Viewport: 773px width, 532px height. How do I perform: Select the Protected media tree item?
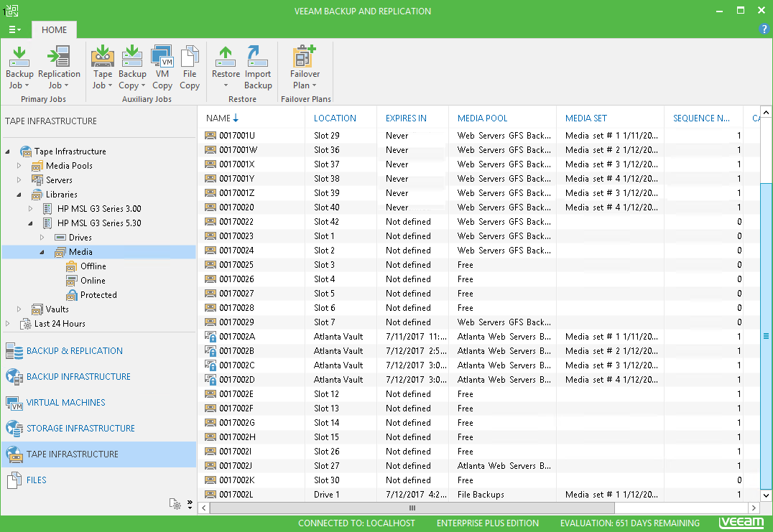tap(98, 295)
